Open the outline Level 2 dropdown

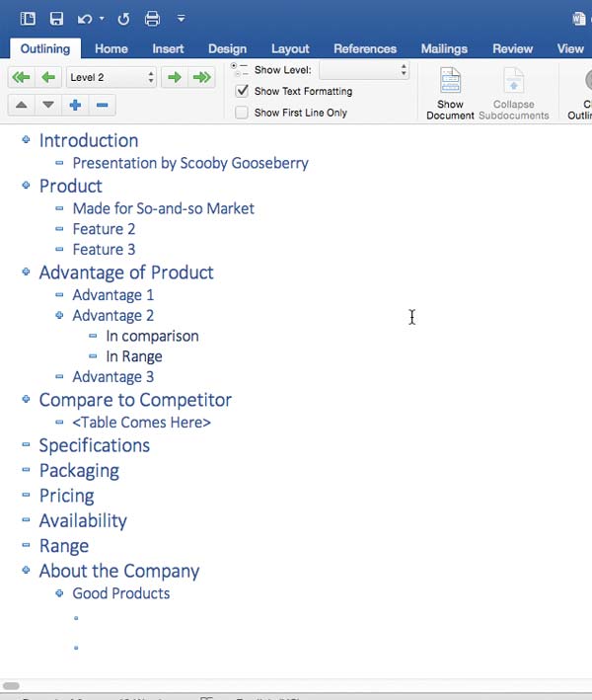coord(111,77)
